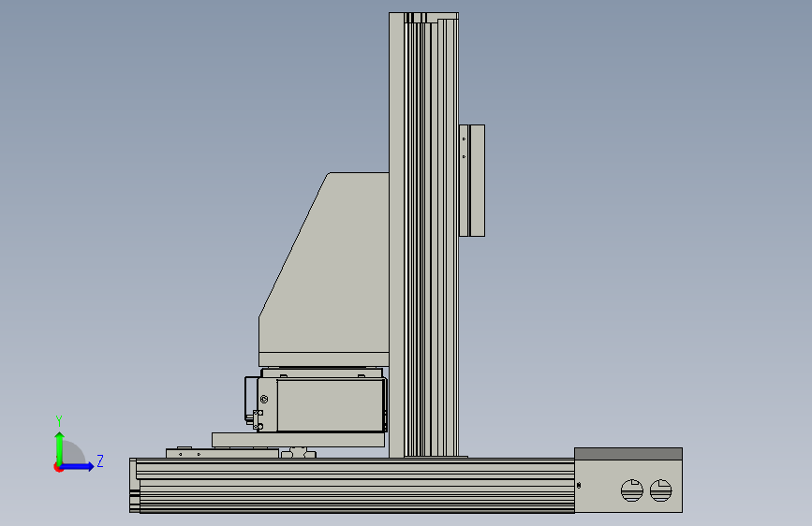812x526 pixels.
Task: Select the slider plate on column's right side
Action: click(x=472, y=181)
